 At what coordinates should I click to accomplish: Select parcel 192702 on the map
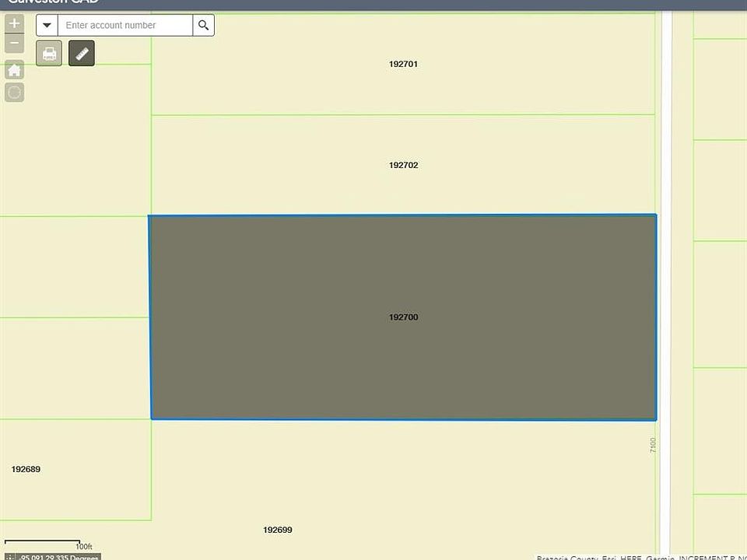click(x=403, y=165)
